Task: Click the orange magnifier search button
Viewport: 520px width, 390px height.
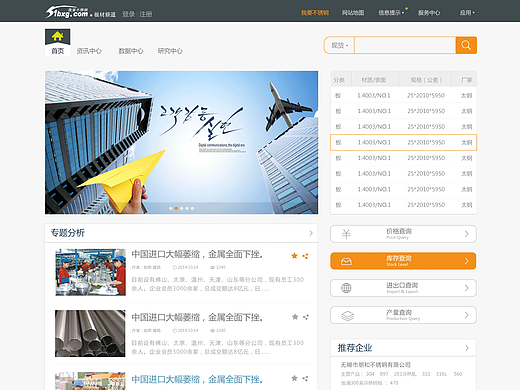Action: pos(466,45)
